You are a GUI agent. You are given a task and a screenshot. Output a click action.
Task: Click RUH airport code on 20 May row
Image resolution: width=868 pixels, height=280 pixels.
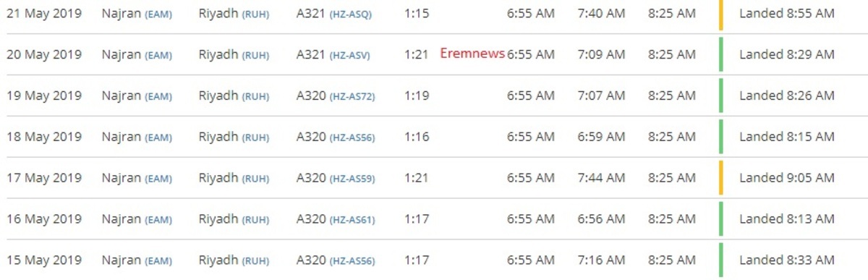255,56
